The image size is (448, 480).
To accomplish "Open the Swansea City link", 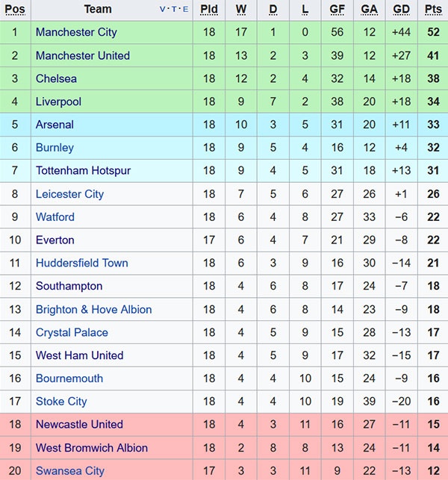I will click(70, 471).
